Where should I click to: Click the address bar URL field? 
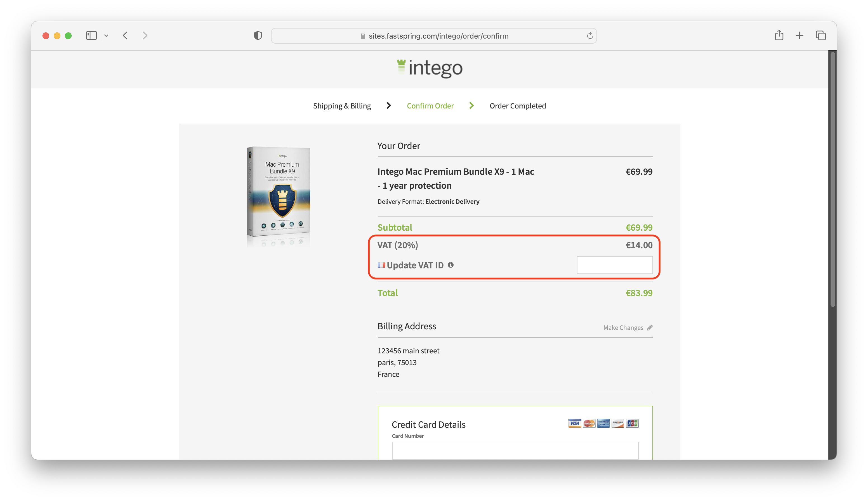tap(434, 36)
